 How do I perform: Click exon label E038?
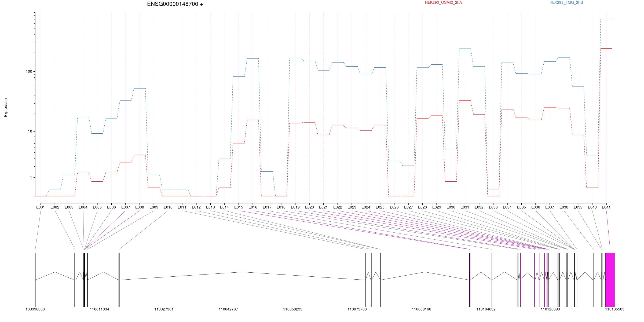(564, 207)
